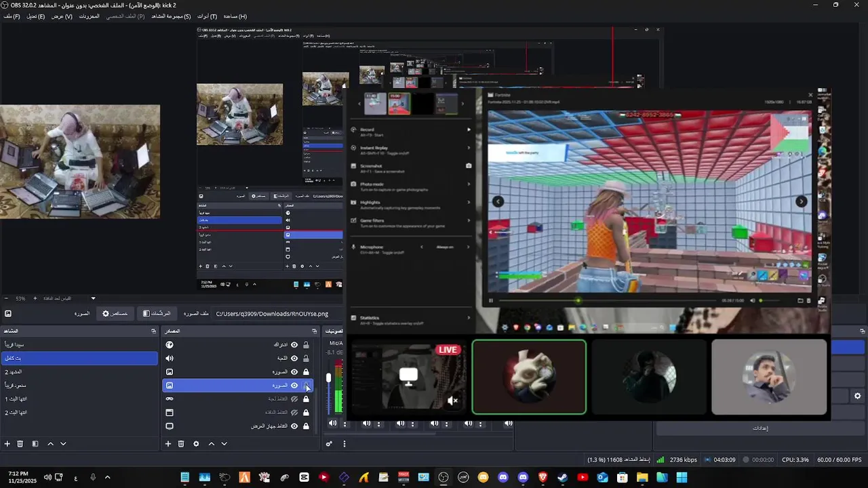Open the مساعدة (H) menu

[235, 16]
